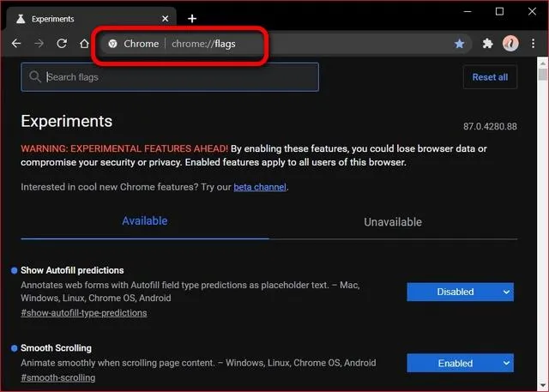Image resolution: width=549 pixels, height=392 pixels.
Task: Click the page scrollbar thumb
Action: click(x=542, y=75)
